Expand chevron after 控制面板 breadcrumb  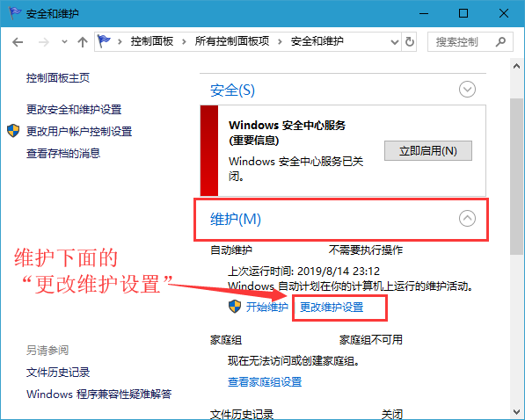coord(184,42)
